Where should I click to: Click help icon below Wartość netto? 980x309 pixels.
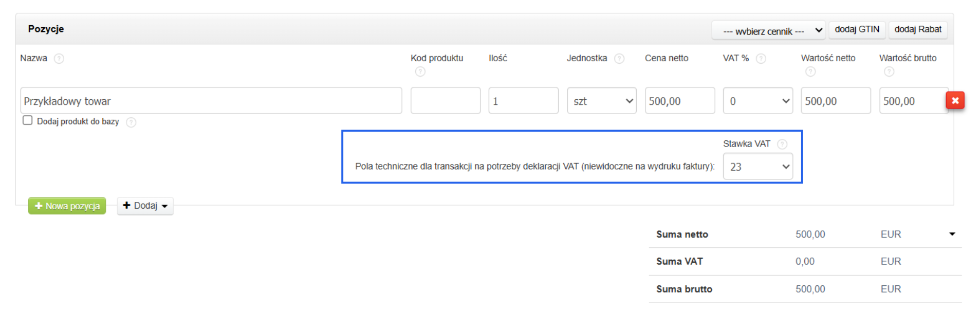click(810, 71)
